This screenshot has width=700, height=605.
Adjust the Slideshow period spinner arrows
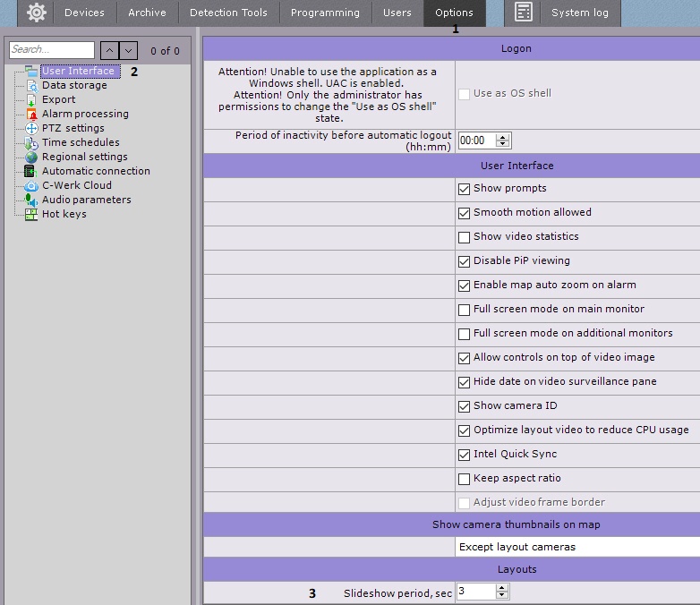pyautogui.click(x=502, y=592)
